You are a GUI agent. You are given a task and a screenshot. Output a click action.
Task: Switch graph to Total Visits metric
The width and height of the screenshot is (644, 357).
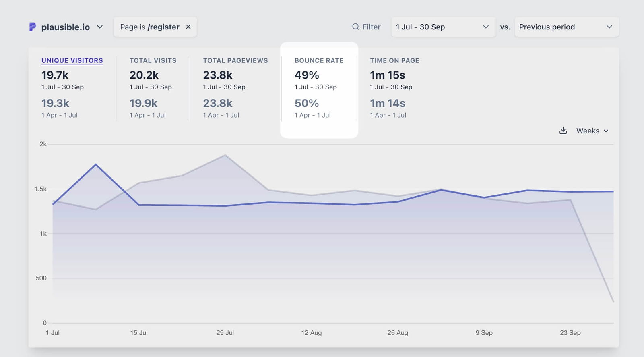point(153,60)
